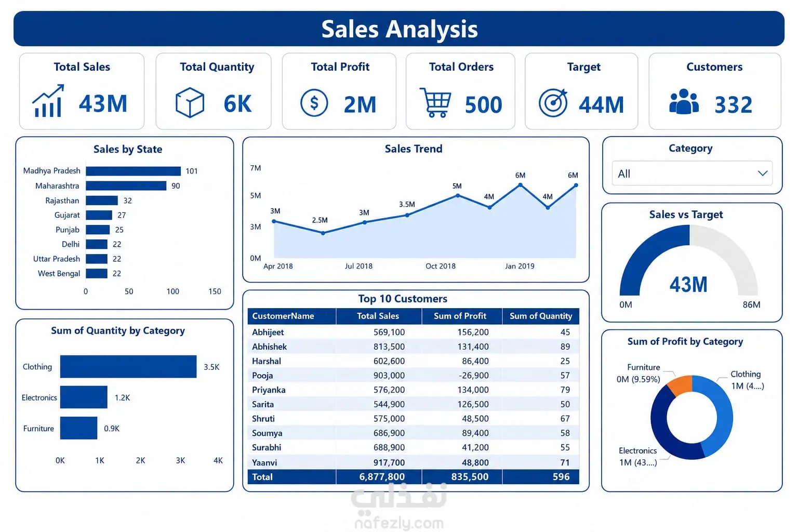Click the first 6M peak point on Sales Trend
Image resolution: width=798 pixels, height=532 pixels.
click(520, 184)
